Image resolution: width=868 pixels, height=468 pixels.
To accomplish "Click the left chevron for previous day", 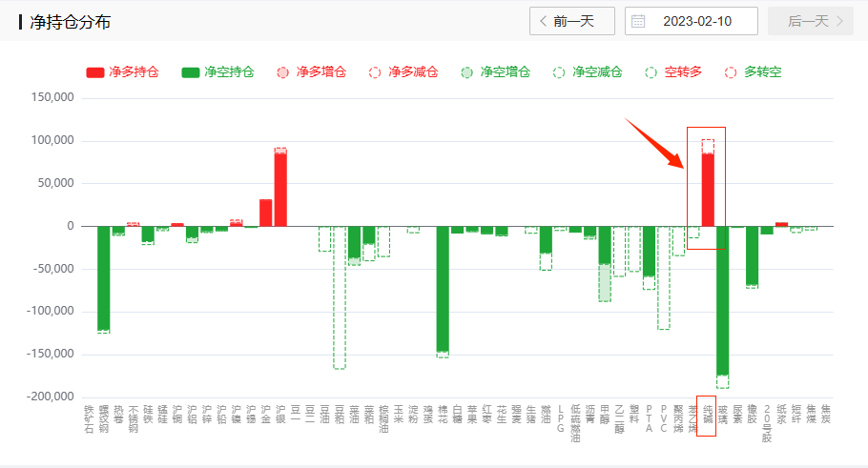I will click(x=544, y=21).
